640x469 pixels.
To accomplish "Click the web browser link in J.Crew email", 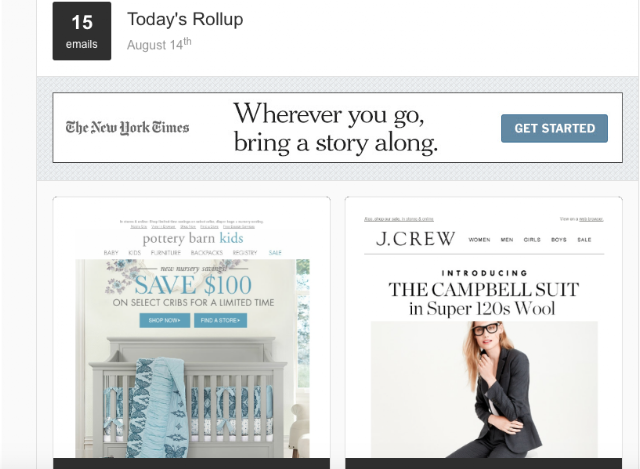I will pyautogui.click(x=591, y=219).
